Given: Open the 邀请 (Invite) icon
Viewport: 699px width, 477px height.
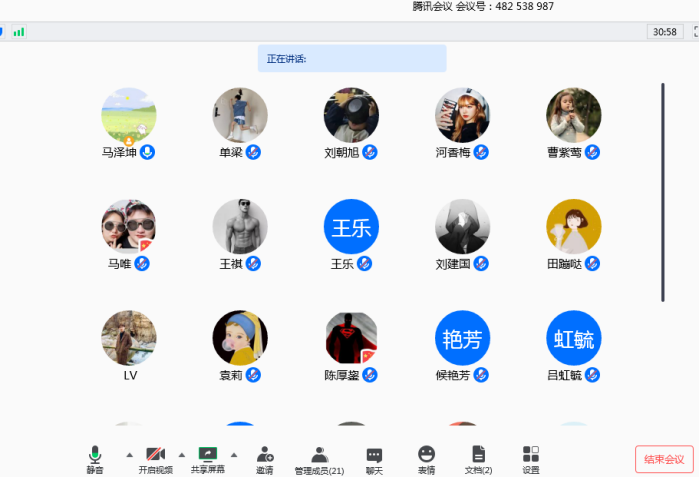Looking at the screenshot, I should (264, 459).
